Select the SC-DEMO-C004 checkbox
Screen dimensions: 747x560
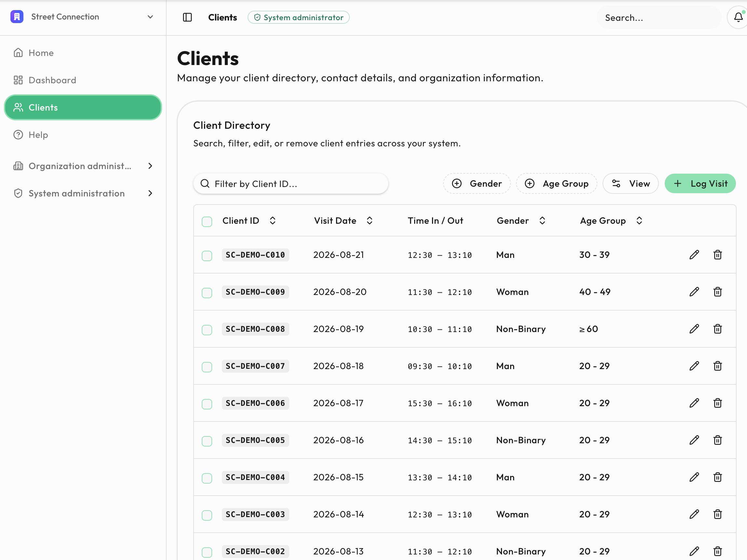tap(207, 478)
